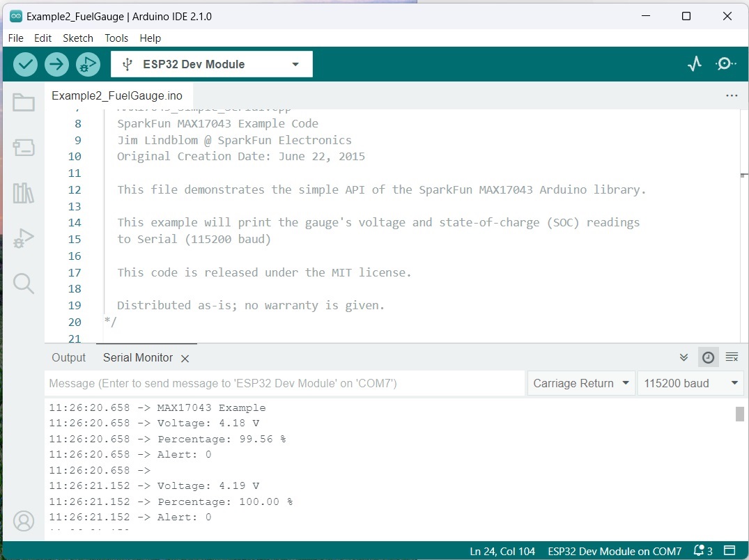Open the Sketchbook folder sidebar icon
Image resolution: width=749 pixels, height=560 pixels.
coord(24,102)
